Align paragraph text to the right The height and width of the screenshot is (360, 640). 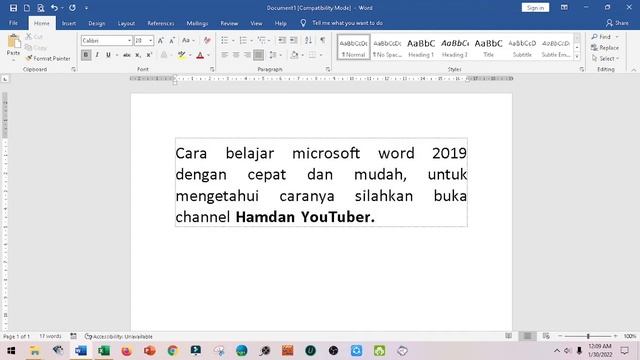click(x=247, y=55)
